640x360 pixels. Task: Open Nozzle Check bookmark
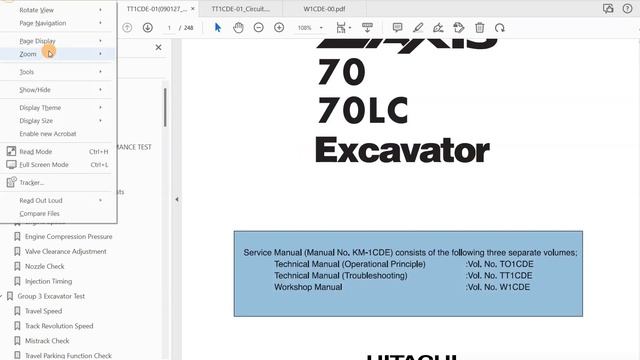(x=44, y=267)
